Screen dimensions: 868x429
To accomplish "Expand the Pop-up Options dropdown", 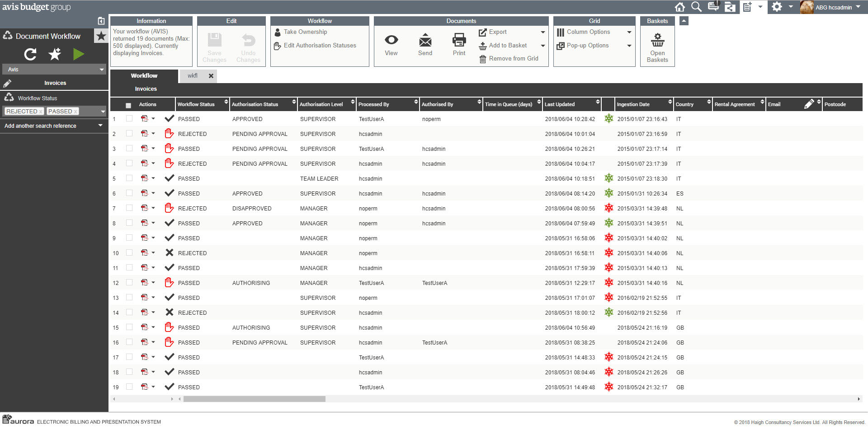I will pyautogui.click(x=629, y=46).
